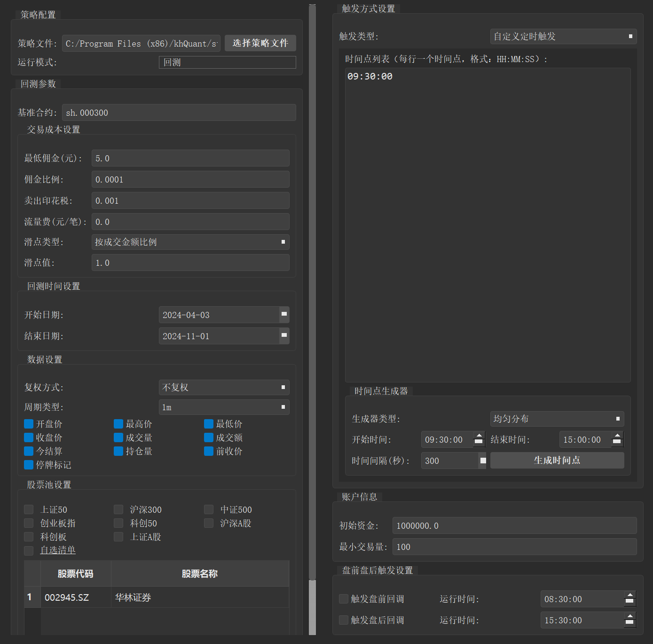
Task: Uncheck the 持仓量 checkbox
Action: [118, 452]
